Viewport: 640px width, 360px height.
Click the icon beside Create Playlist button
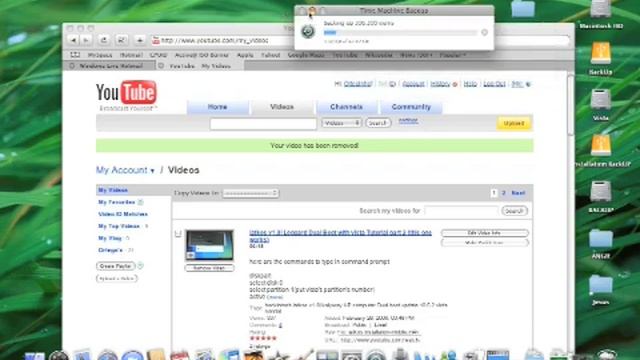point(140,266)
